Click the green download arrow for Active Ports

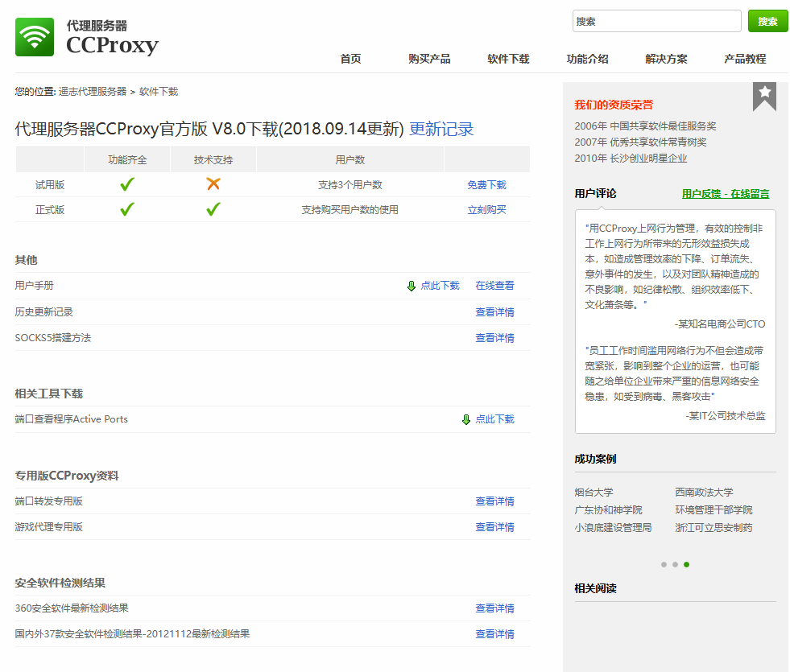point(466,419)
